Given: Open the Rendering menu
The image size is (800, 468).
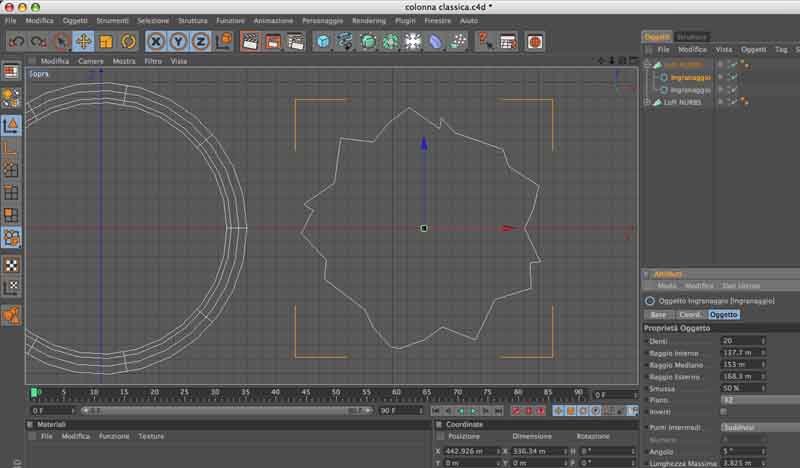Looking at the screenshot, I should coord(369,21).
